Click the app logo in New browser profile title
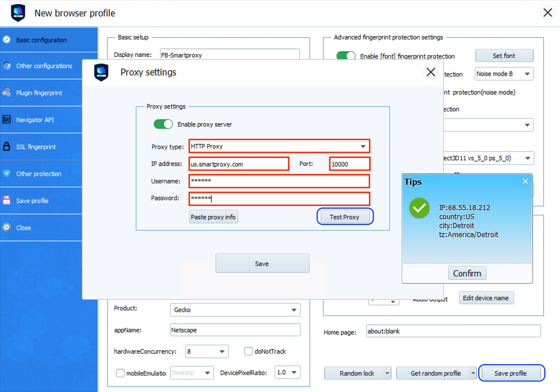 pyautogui.click(x=18, y=13)
